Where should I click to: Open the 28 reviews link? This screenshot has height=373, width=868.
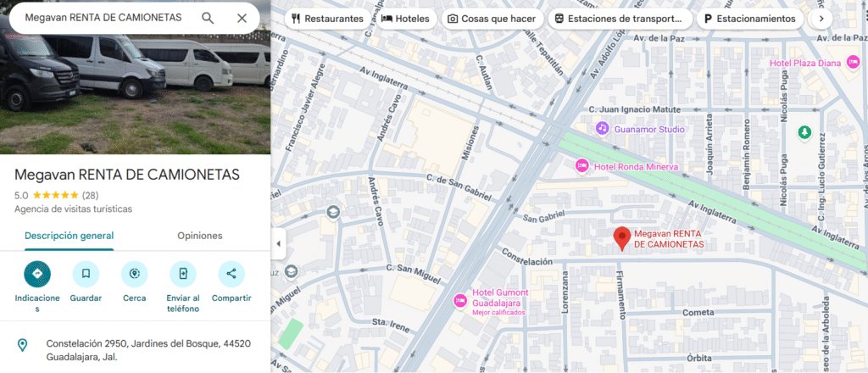coord(90,195)
